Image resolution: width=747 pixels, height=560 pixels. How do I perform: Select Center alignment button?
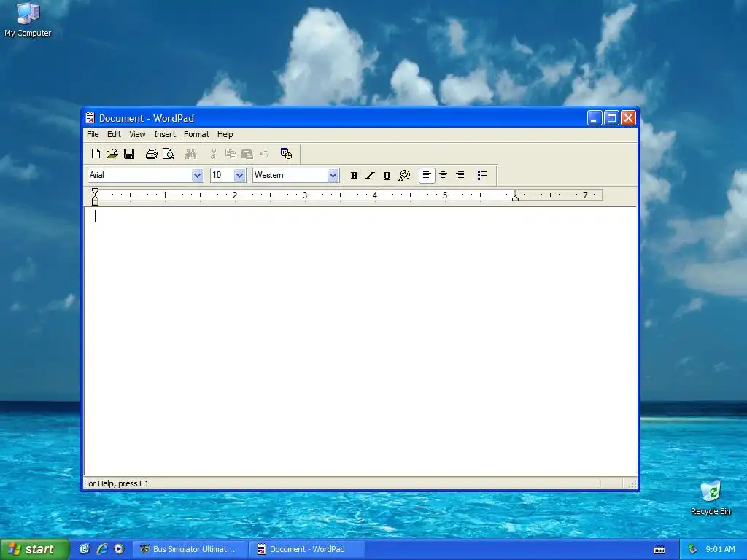tap(443, 176)
